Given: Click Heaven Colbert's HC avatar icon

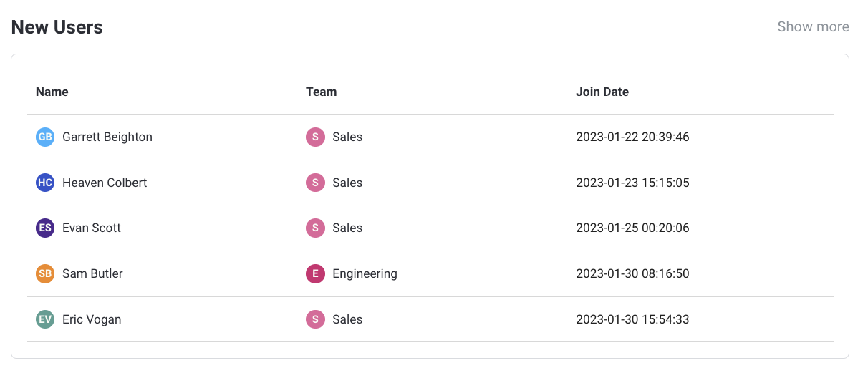Looking at the screenshot, I should pyautogui.click(x=45, y=183).
